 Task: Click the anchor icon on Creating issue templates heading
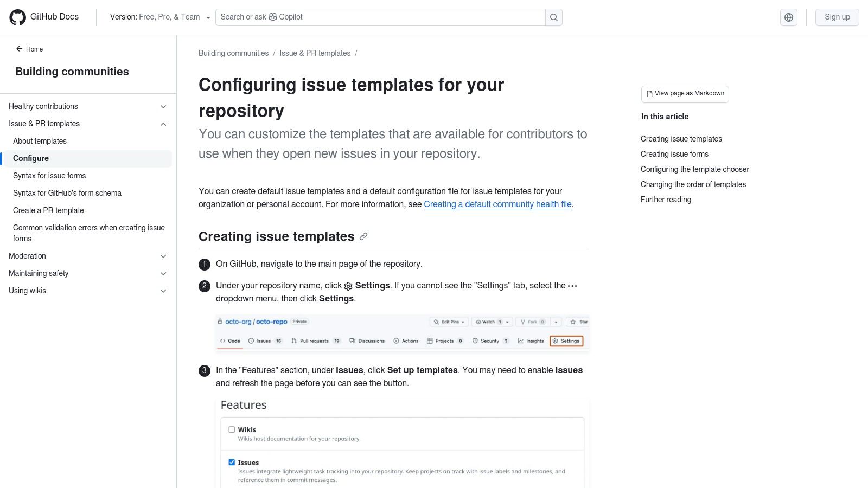(363, 236)
